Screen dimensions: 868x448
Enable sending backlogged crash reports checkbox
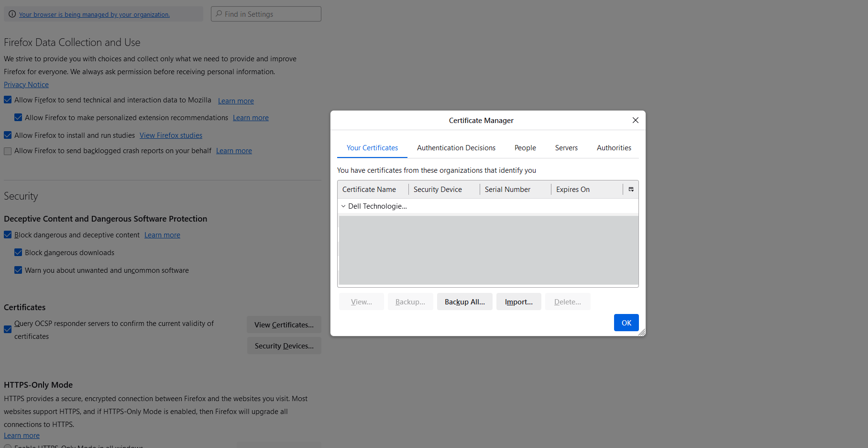(x=8, y=151)
